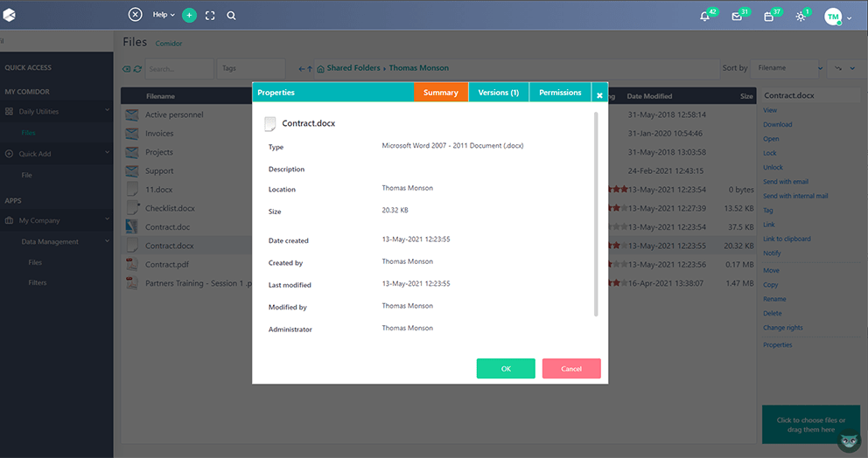
Task: Click Lock in file actions panel
Action: click(769, 153)
